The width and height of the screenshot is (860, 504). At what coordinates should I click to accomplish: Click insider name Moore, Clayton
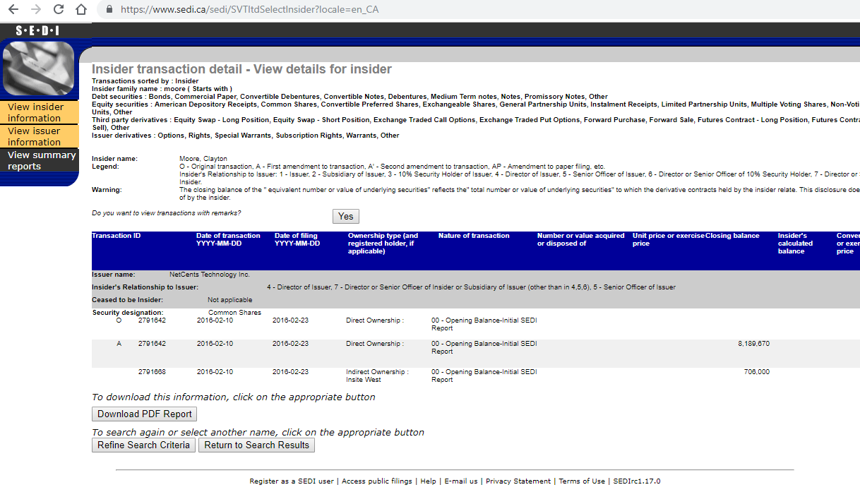pyautogui.click(x=203, y=159)
